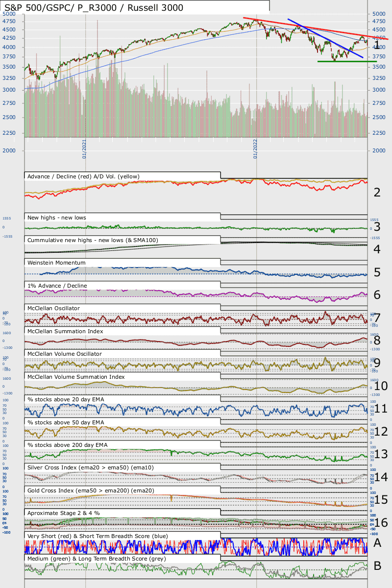Click panel number 3 beside New highs - new lows
The height and width of the screenshot is (588, 392).
tap(377, 226)
